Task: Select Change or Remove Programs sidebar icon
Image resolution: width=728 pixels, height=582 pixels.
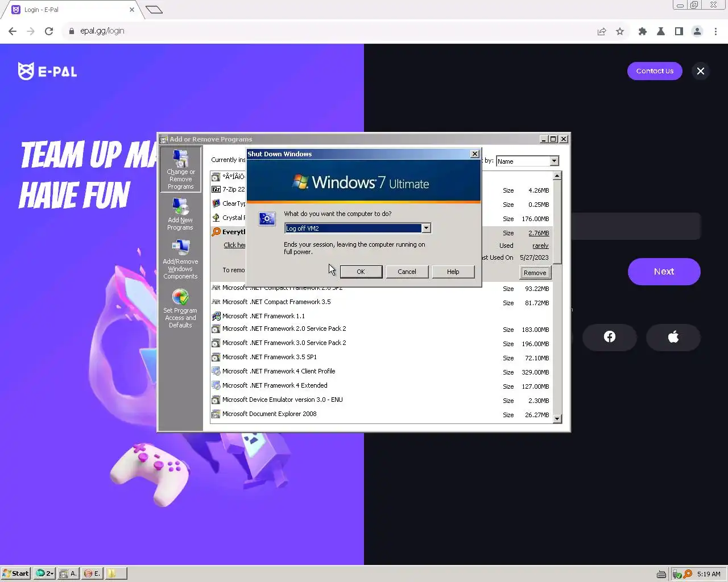Action: click(181, 169)
